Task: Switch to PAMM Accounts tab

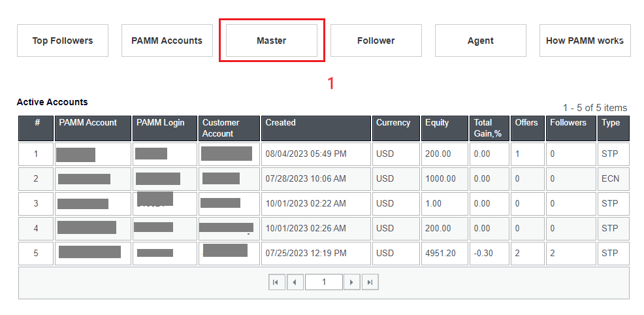Action: 167,41
